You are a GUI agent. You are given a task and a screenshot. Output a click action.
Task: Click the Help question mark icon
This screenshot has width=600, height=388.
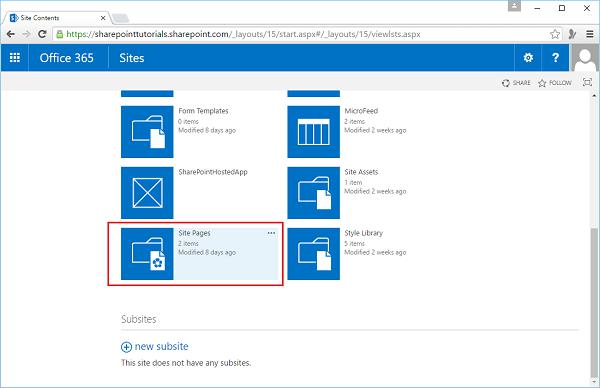555,58
